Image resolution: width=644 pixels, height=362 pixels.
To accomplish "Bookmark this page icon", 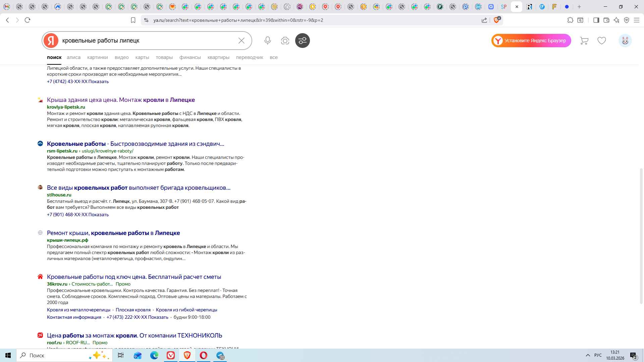I will tap(133, 20).
